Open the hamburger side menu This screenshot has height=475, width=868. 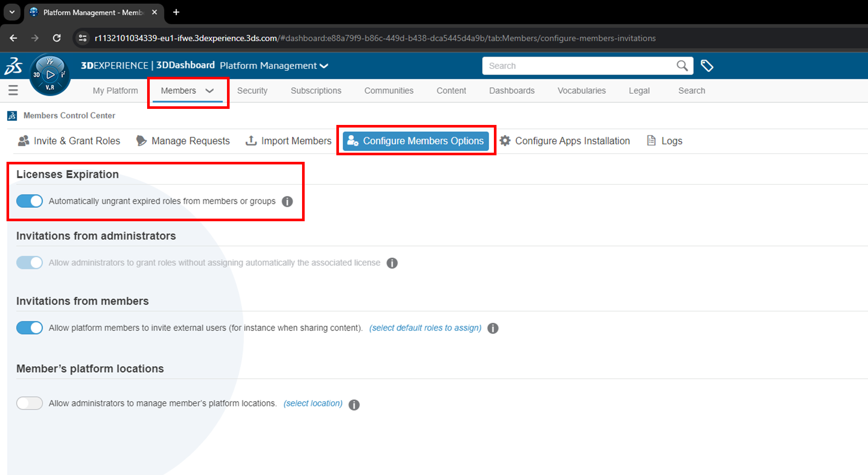pyautogui.click(x=13, y=90)
